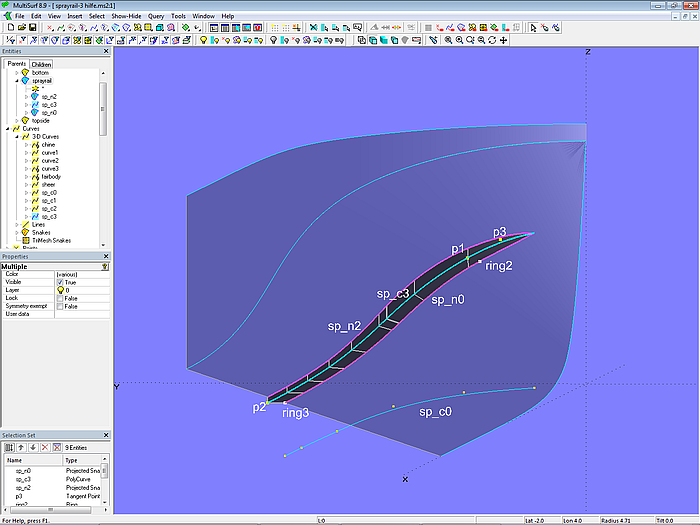Expand the Snakes tree node
Image resolution: width=700 pixels, height=525 pixels.
[15, 232]
